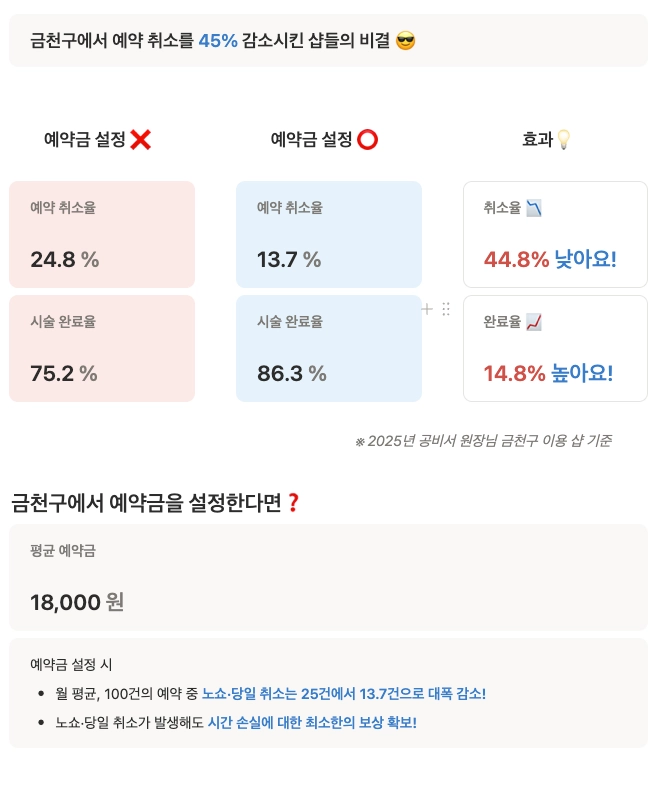Click the blue 45% text in the top callout
Screen dimensions: 657x804
(x=218, y=41)
